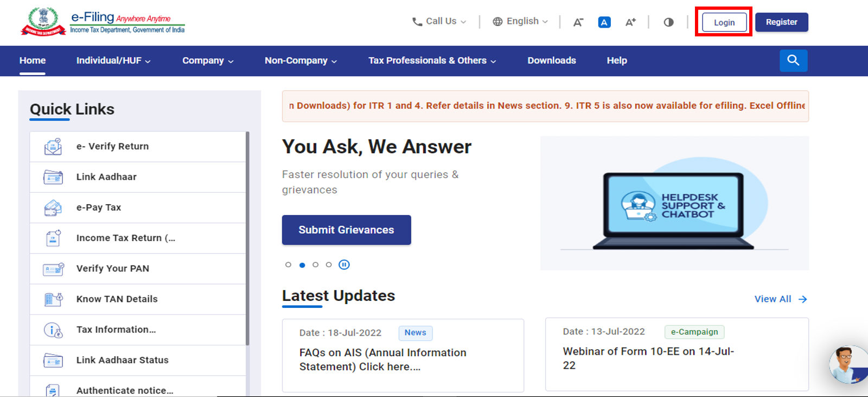Increase font size with A+ icon
The image size is (868, 397).
tap(630, 22)
